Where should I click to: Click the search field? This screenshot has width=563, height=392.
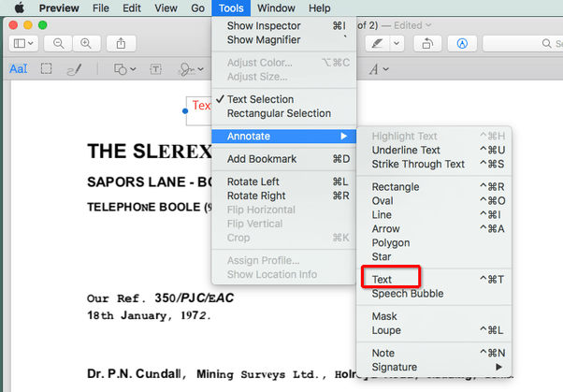[x=523, y=43]
